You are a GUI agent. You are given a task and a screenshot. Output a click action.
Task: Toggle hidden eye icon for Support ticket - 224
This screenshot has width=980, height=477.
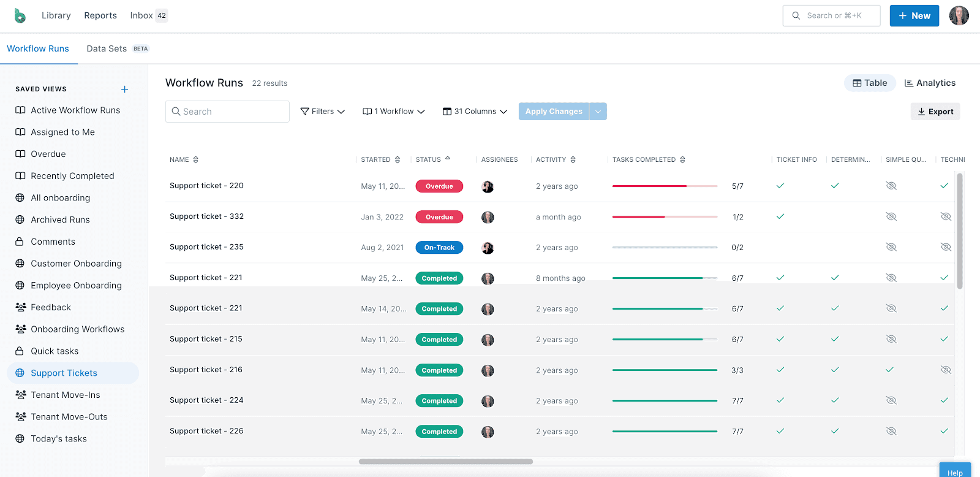pos(891,400)
